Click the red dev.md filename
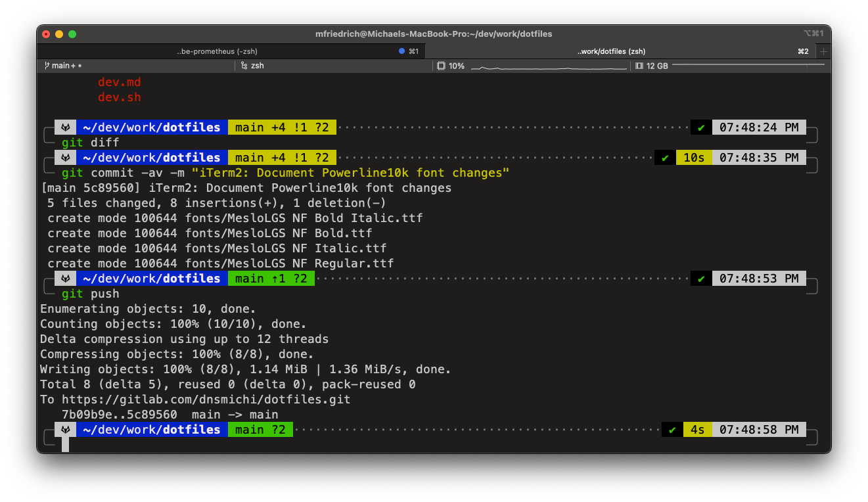This screenshot has height=502, width=868. 119,81
